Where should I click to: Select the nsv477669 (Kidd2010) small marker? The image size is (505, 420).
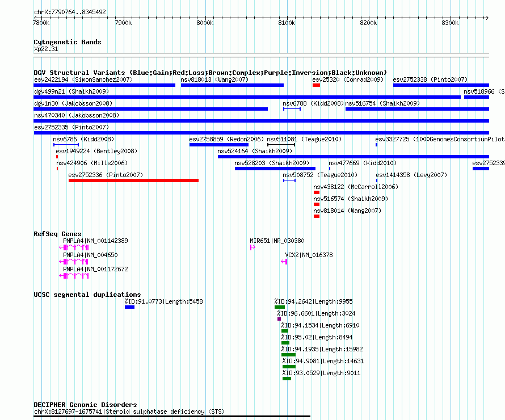pyautogui.click(x=330, y=169)
